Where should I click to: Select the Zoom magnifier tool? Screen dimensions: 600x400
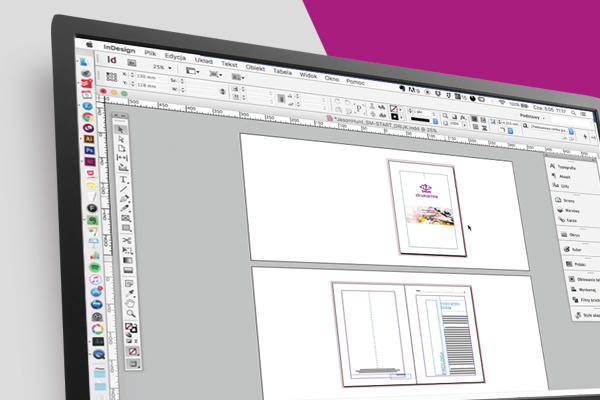(131, 313)
